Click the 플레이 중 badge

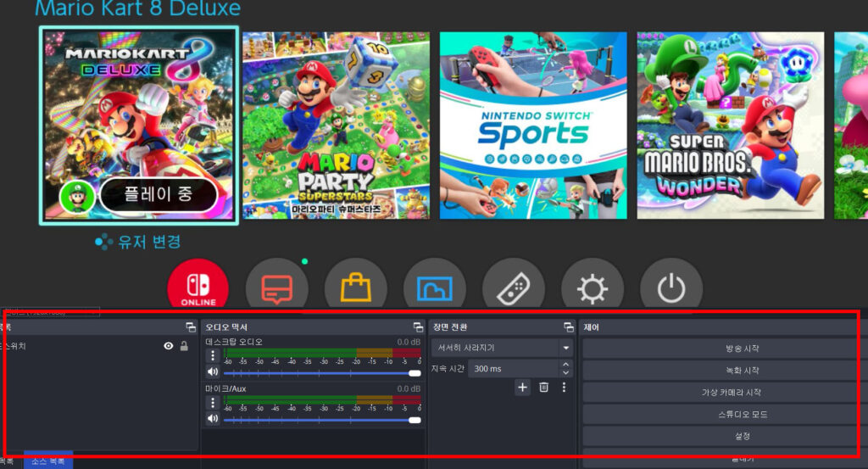159,194
